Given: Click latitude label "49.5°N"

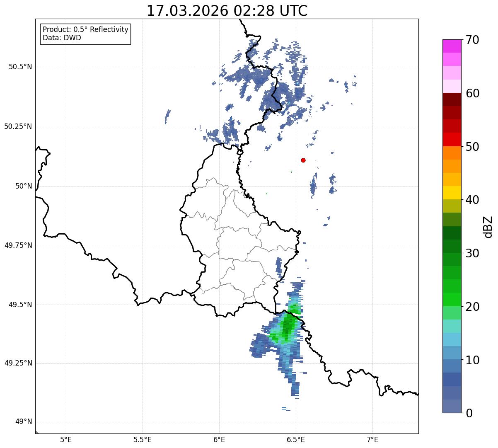Looking at the screenshot, I should 20,305.
